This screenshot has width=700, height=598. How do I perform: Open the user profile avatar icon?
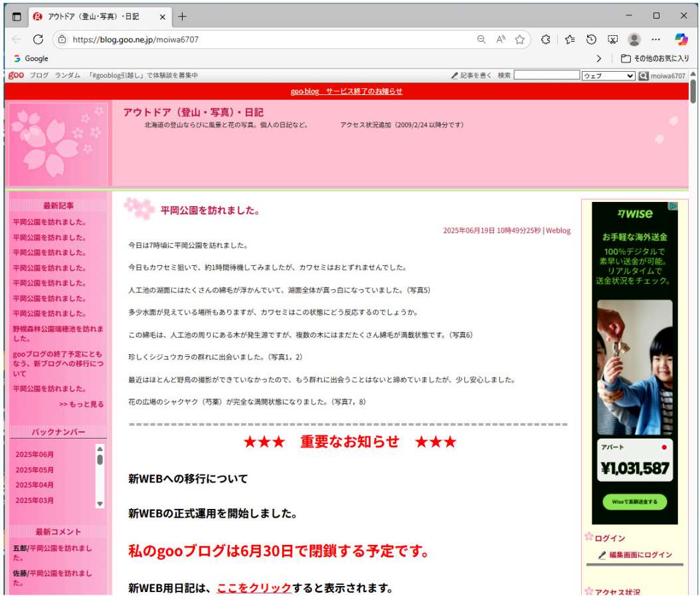coord(634,39)
